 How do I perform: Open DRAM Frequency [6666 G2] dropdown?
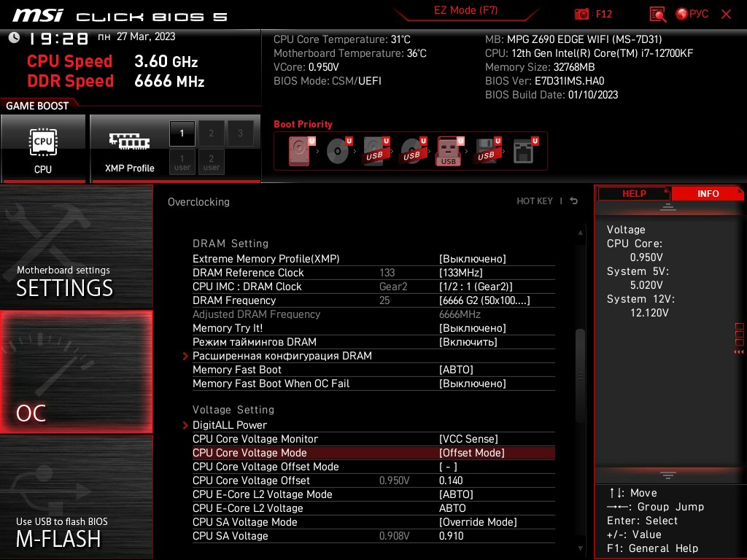(484, 300)
